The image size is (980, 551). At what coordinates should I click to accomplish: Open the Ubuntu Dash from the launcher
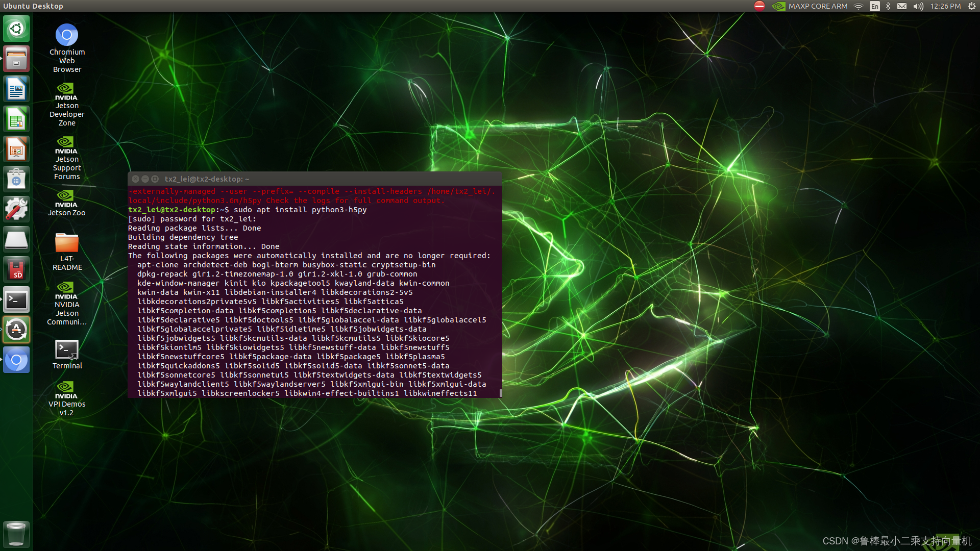coord(16,29)
